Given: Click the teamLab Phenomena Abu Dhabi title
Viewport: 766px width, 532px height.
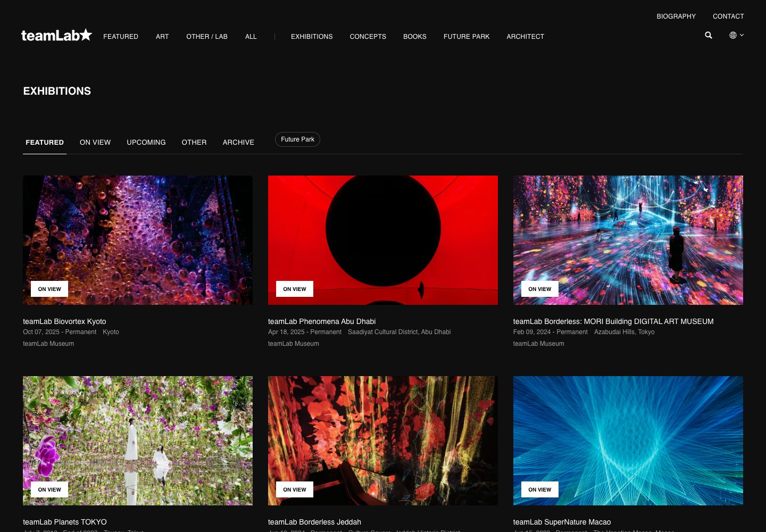Looking at the screenshot, I should 322,321.
